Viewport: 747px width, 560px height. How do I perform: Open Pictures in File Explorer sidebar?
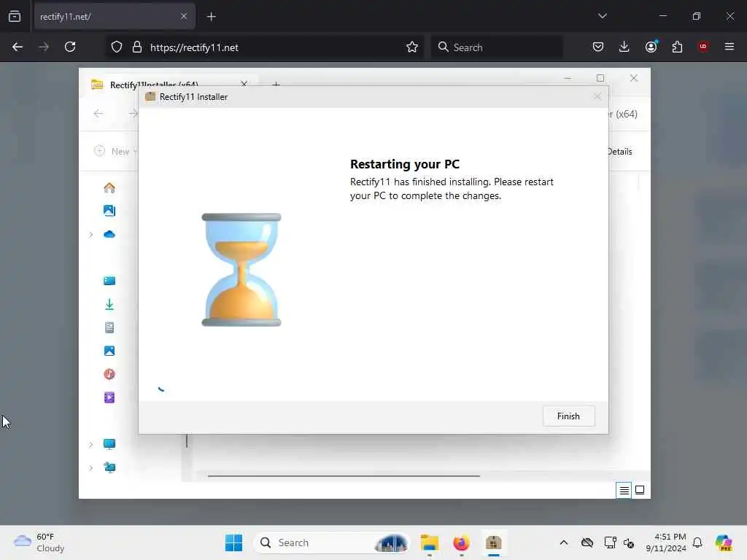click(x=109, y=351)
